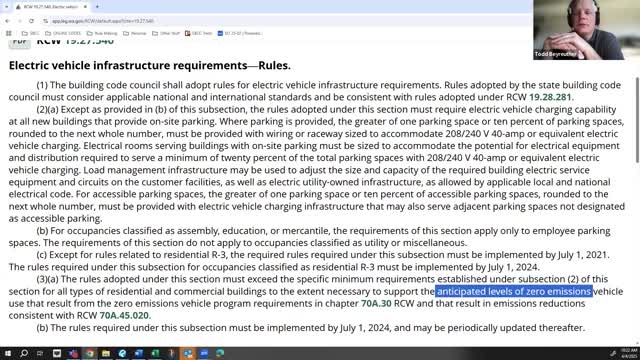Viewport: 640px width, 360px height.
Task: Click the browser forward arrow
Action: [x=19, y=21]
